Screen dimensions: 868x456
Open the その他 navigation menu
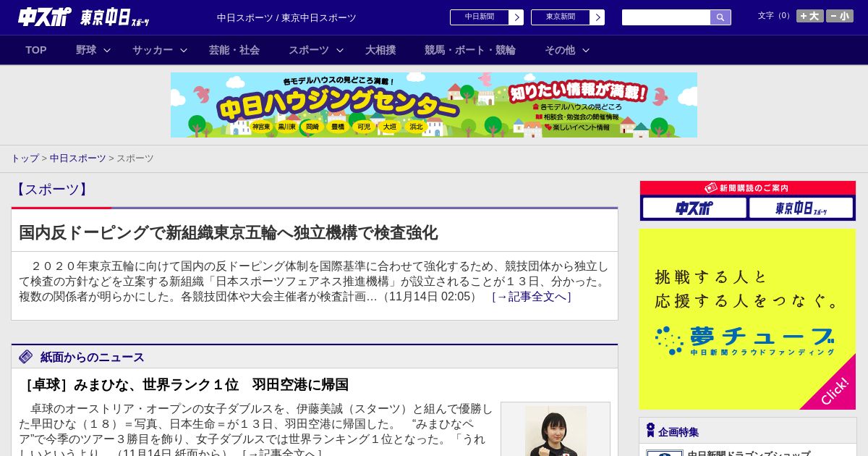click(560, 50)
